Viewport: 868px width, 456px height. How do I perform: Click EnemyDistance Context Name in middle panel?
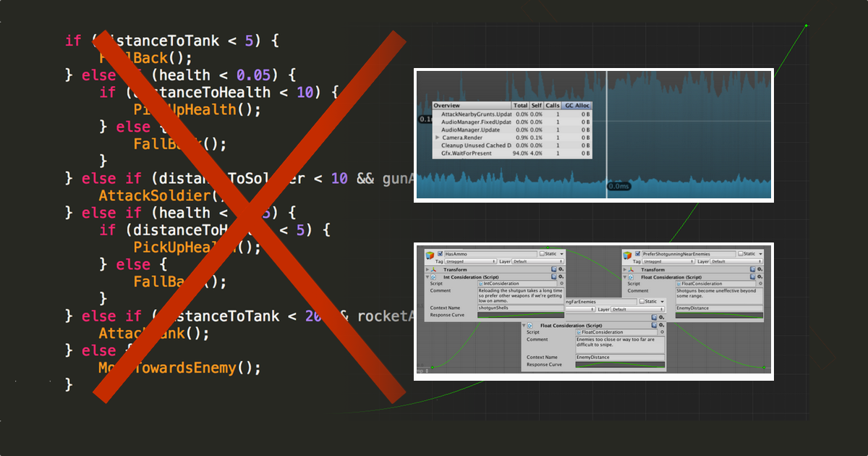tap(620, 357)
